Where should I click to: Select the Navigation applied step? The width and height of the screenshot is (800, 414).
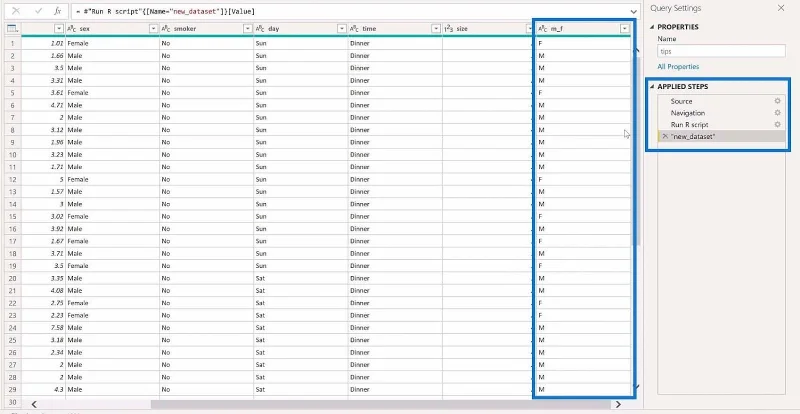point(721,113)
